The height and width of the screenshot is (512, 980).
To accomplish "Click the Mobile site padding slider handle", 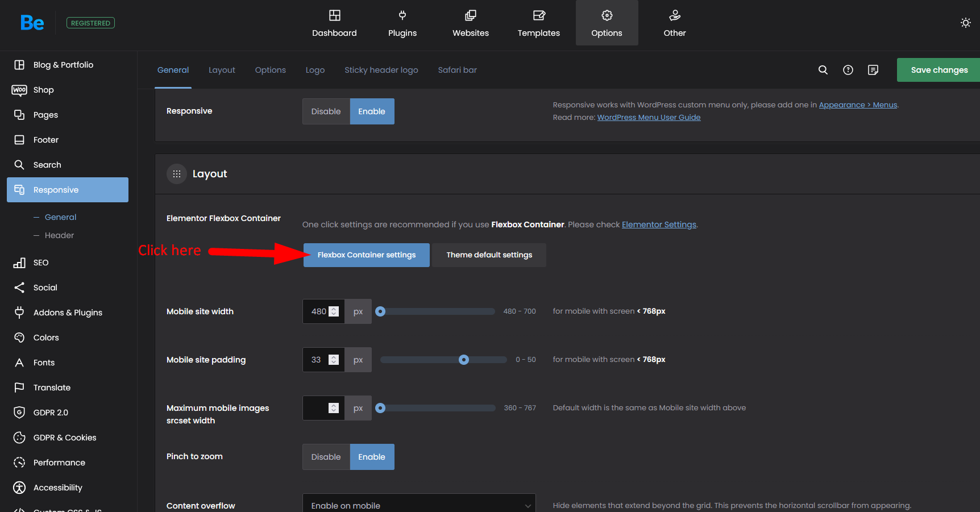I will (x=464, y=360).
